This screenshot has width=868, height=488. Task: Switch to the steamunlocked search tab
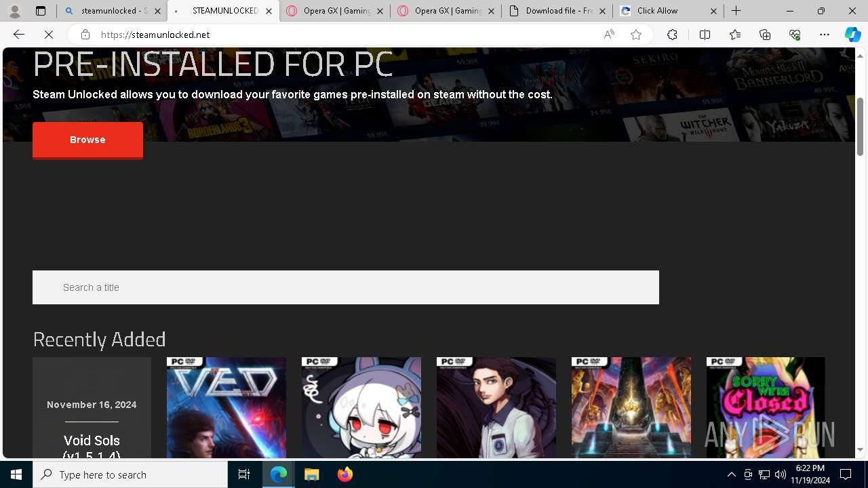click(x=112, y=11)
